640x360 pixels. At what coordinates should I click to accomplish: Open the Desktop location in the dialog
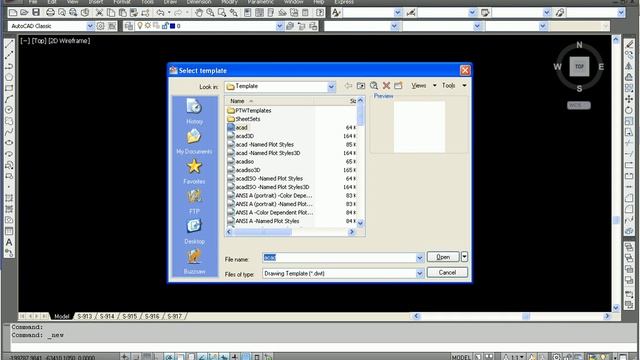point(194,231)
